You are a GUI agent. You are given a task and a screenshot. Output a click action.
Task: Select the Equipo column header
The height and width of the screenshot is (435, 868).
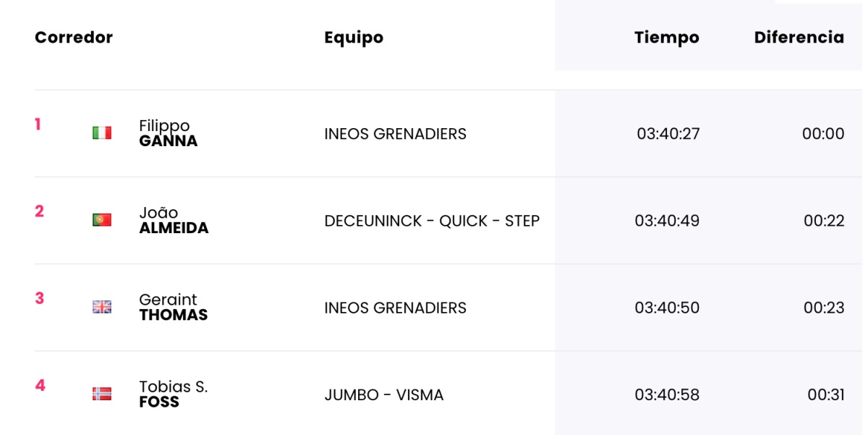[354, 37]
